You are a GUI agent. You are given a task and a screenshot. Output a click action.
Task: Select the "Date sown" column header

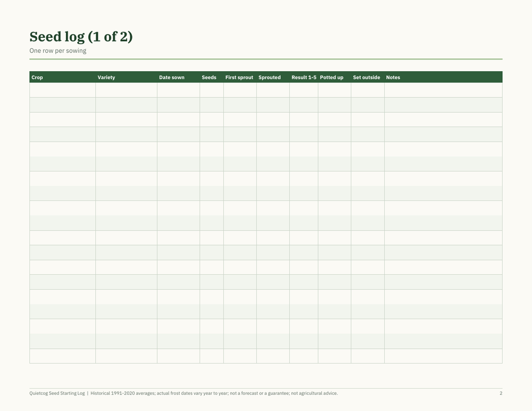pyautogui.click(x=172, y=77)
